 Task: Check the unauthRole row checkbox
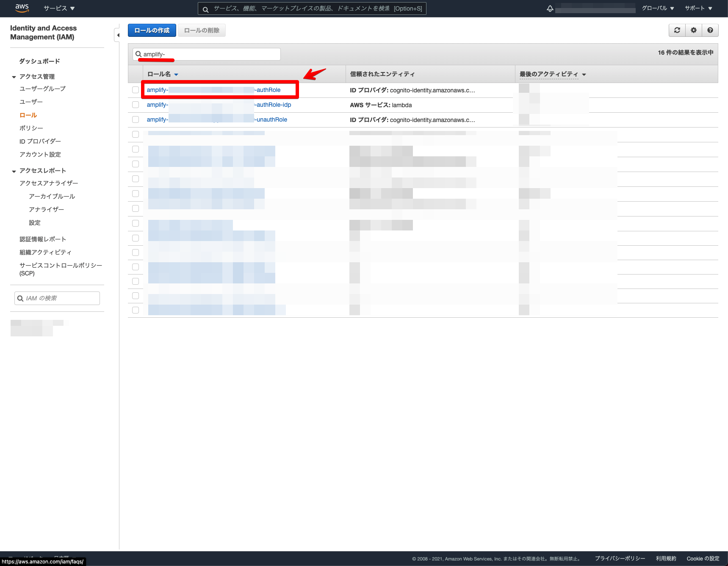(136, 119)
